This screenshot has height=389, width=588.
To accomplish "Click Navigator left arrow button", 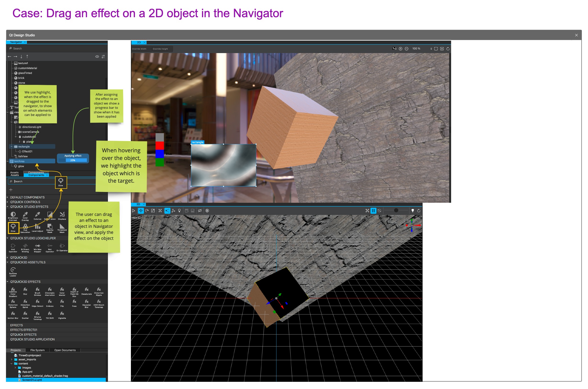I will (9, 57).
